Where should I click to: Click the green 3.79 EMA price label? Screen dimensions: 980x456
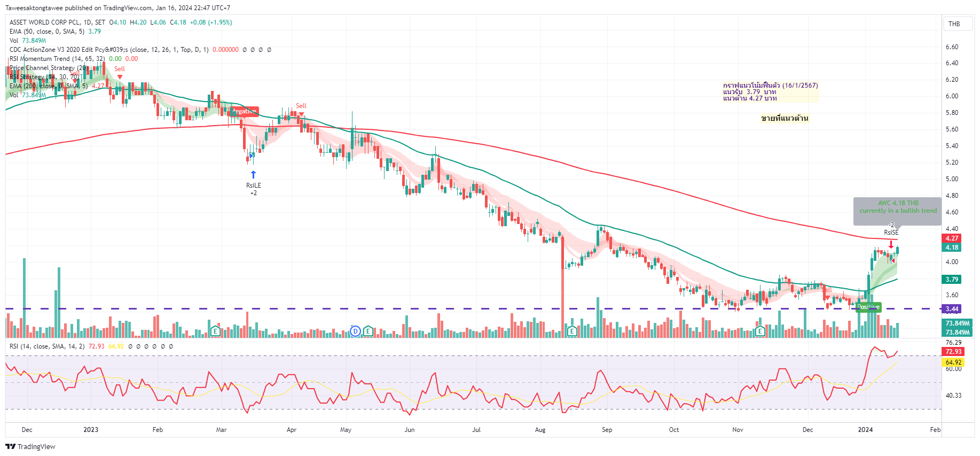click(x=952, y=280)
